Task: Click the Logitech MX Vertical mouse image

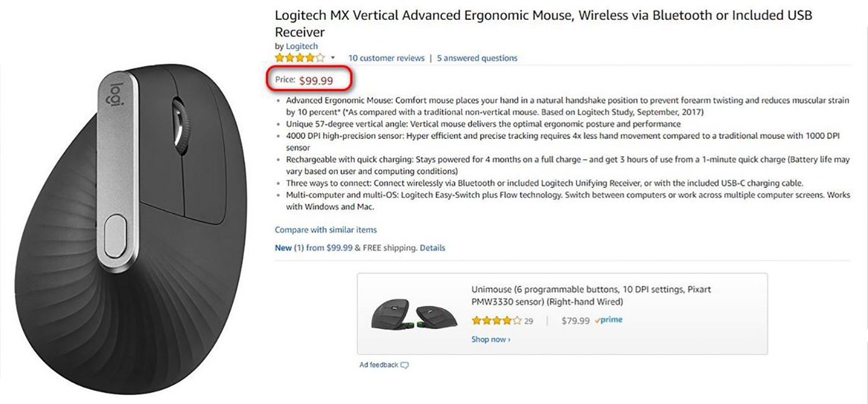Action: pos(130,230)
